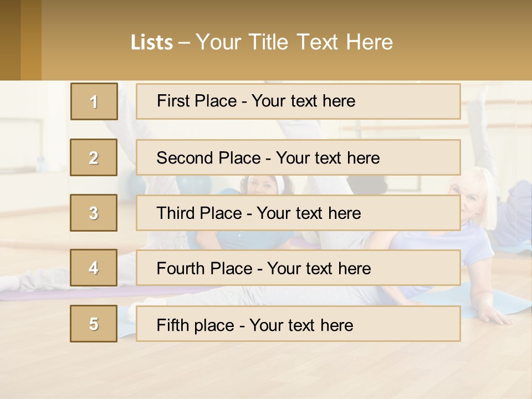The image size is (532, 399).
Task: Click the blue exercise ball in background
Action: [133, 181]
